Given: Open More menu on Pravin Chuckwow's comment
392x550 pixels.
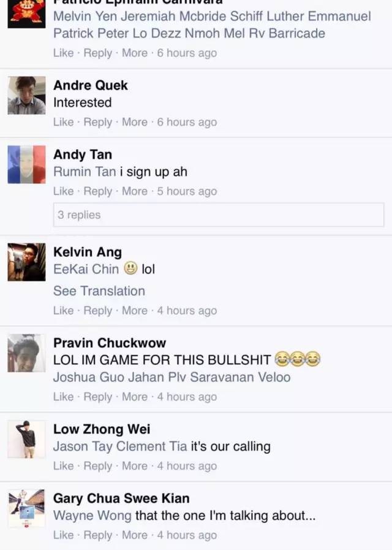Looking at the screenshot, I should tap(135, 397).
